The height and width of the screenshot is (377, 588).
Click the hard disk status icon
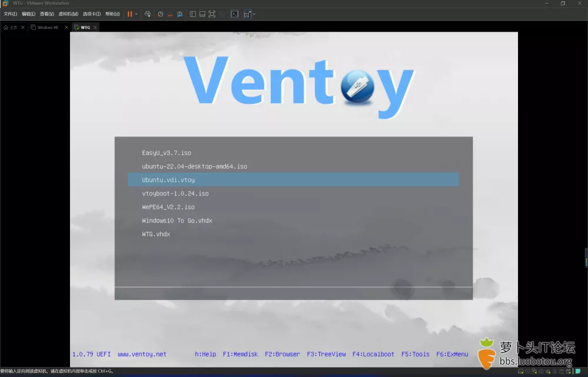(x=520, y=371)
